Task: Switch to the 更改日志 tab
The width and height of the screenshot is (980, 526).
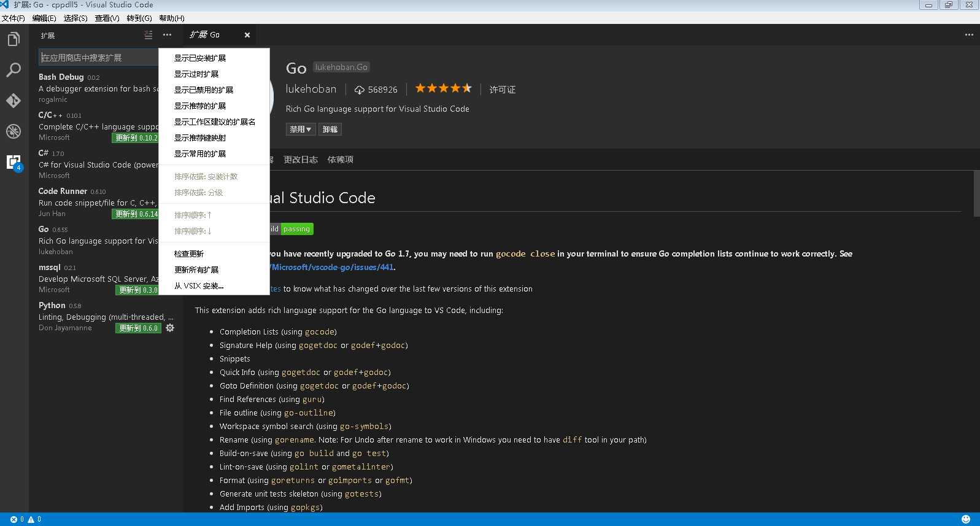Action: tap(301, 160)
